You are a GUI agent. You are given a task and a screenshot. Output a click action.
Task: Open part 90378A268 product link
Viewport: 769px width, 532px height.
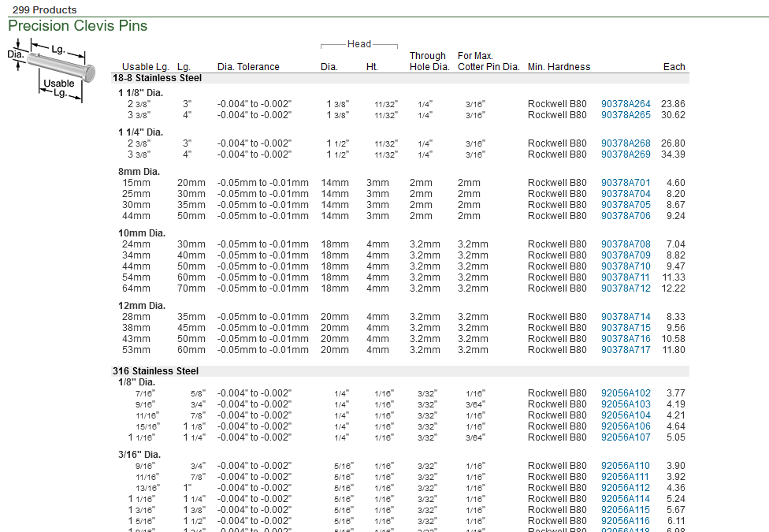click(626, 143)
